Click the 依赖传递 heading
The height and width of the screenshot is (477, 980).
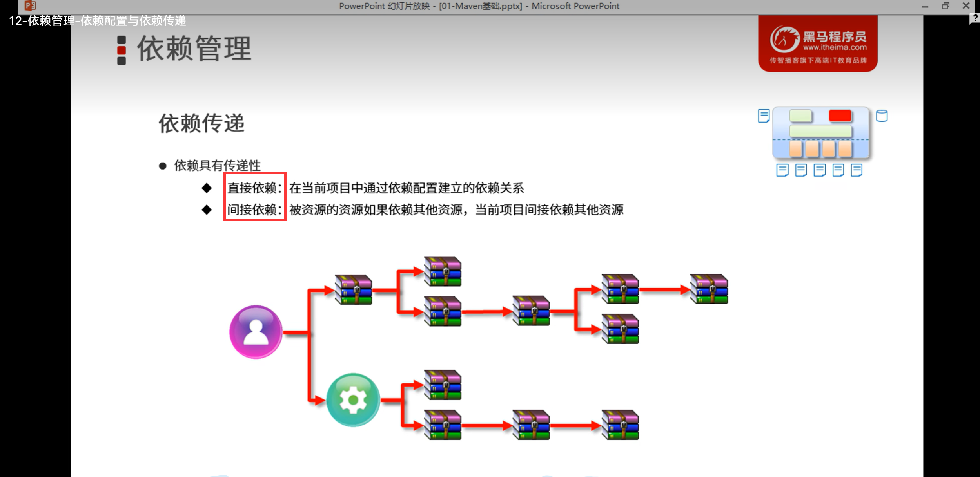pyautogui.click(x=201, y=123)
